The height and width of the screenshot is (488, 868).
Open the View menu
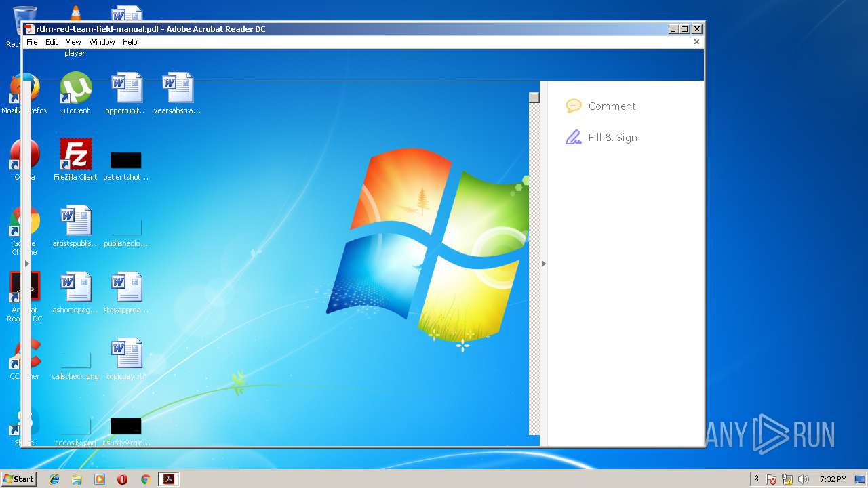point(73,42)
